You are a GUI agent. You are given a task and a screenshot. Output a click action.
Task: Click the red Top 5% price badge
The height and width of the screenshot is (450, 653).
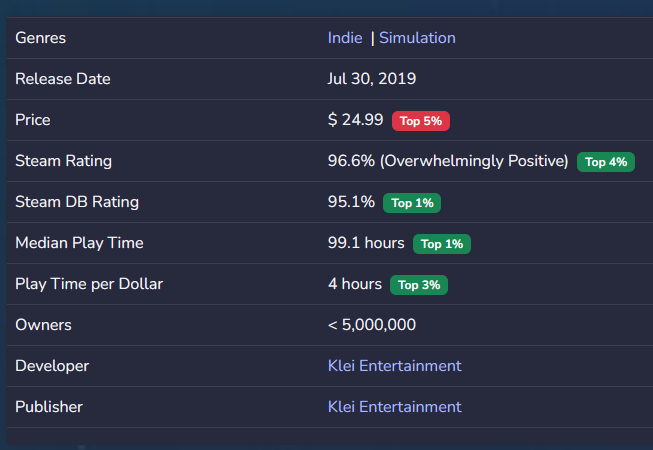(421, 121)
